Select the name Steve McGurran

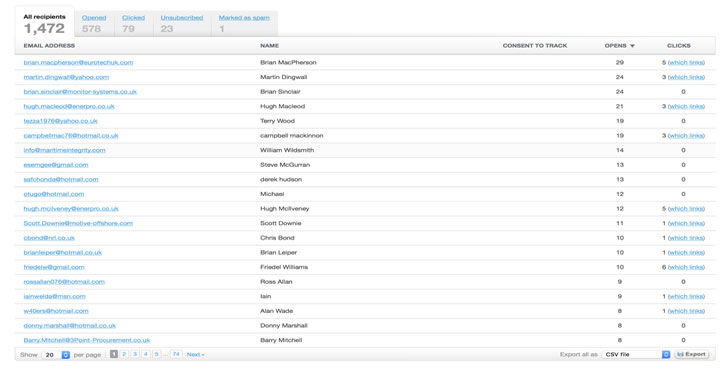[285, 165]
